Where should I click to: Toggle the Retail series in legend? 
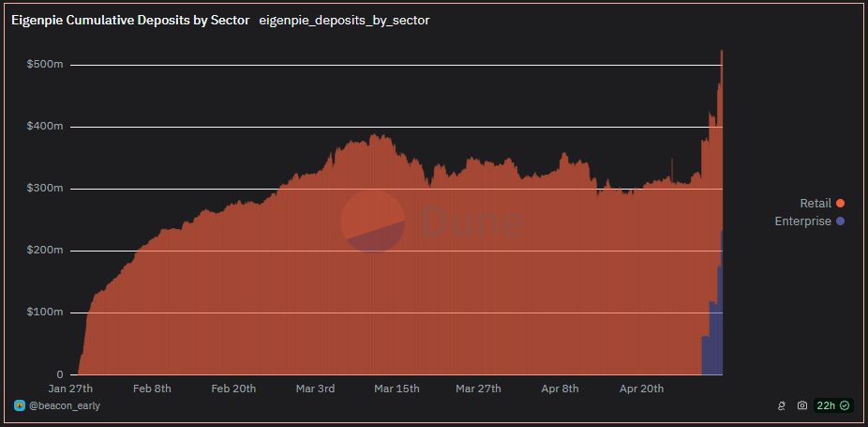click(815, 203)
